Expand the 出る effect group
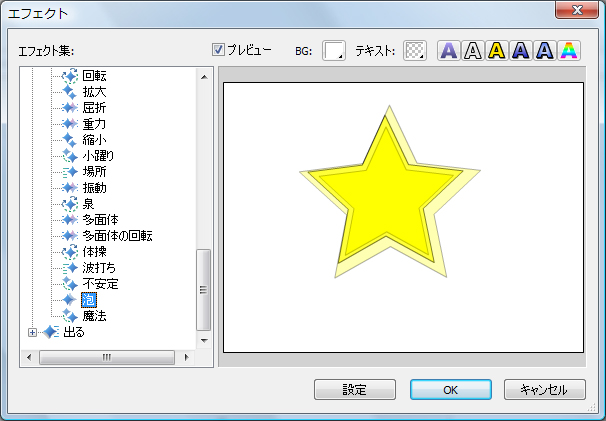Viewport: 606px width, 421px height. coord(32,332)
